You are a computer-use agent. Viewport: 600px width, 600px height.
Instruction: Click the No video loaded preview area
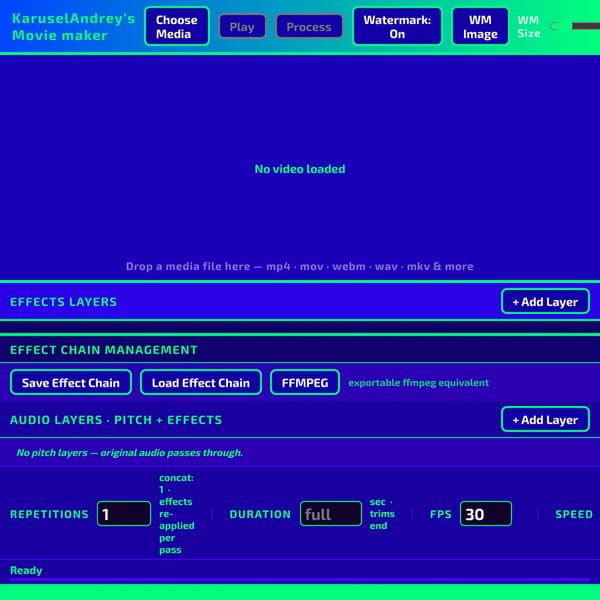300,169
